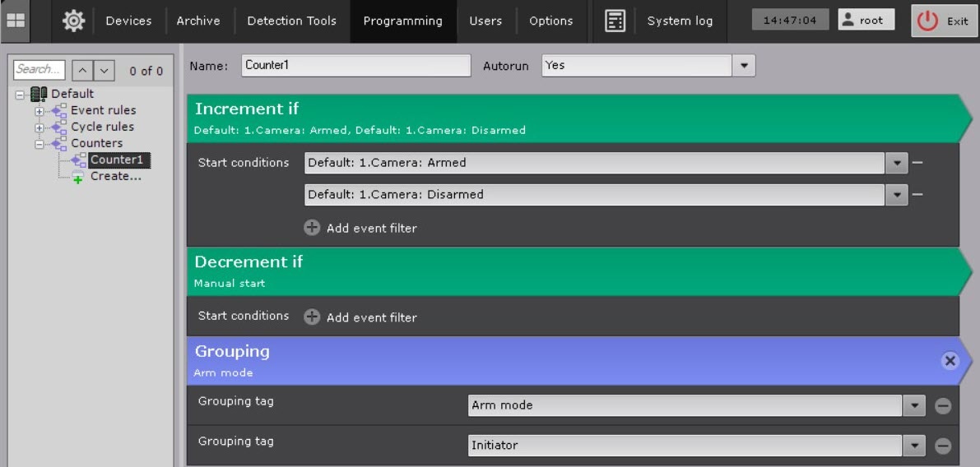Open the Archive tab
This screenshot has height=467, width=980.
coord(198,21)
